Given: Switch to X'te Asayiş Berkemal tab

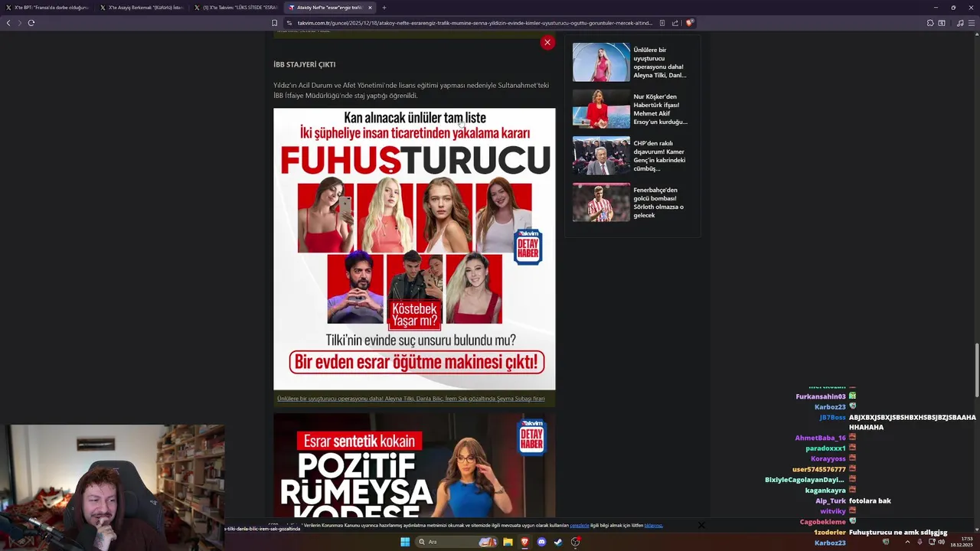Looking at the screenshot, I should (141, 8).
